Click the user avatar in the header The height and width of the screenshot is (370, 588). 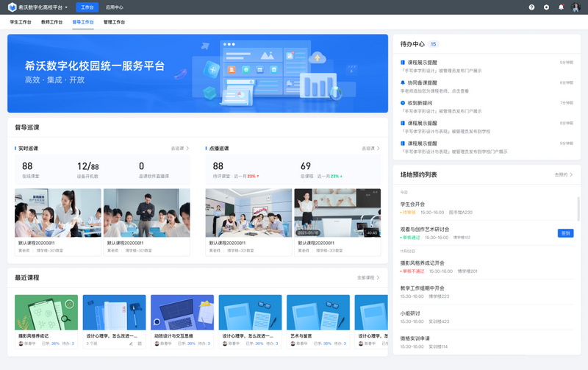pos(576,7)
